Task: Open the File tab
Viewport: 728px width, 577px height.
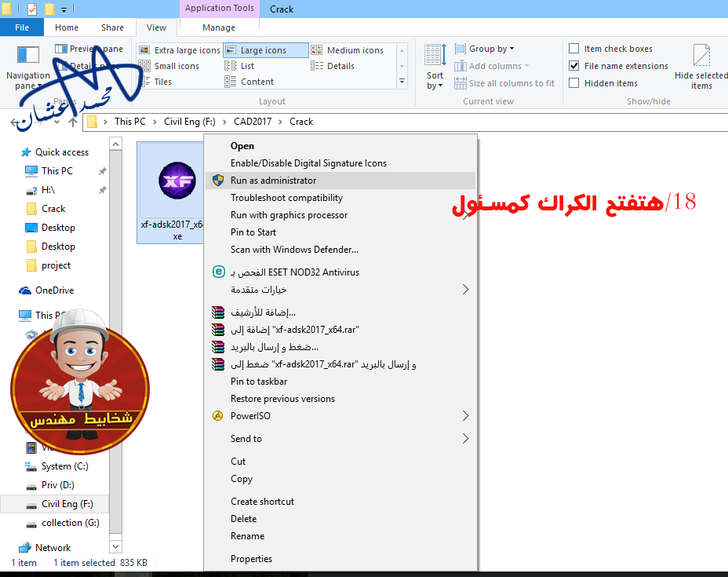Action: coord(22,27)
